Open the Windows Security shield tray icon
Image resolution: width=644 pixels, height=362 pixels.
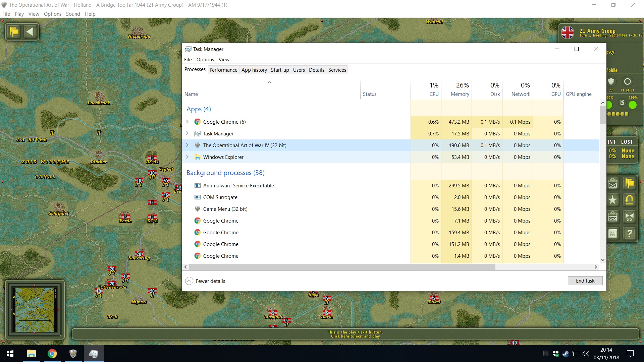(x=556, y=354)
